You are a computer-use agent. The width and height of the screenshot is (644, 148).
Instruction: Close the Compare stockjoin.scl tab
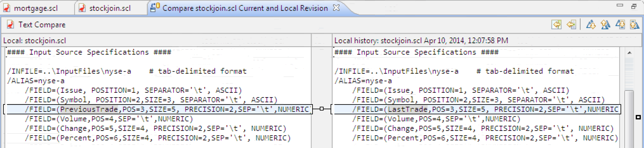coord(336,8)
